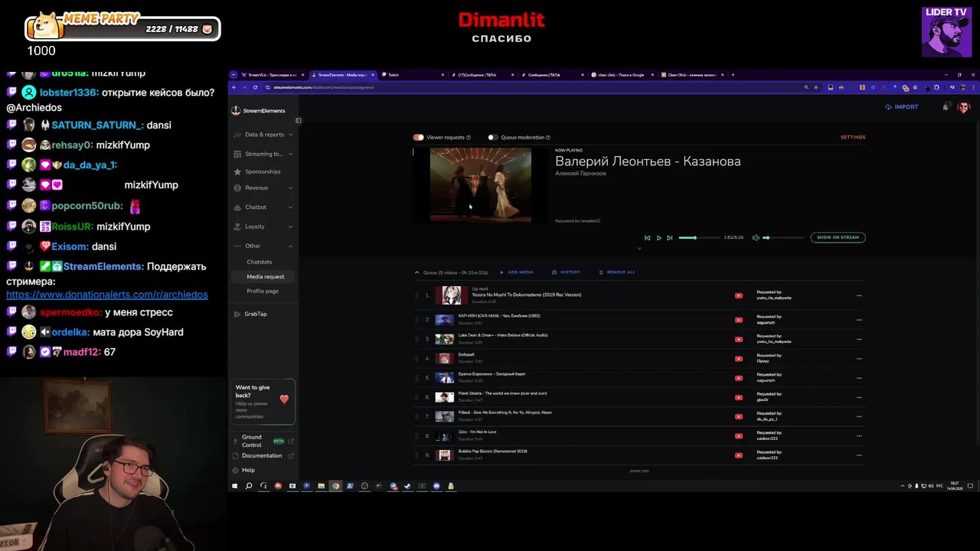Image resolution: width=980 pixels, height=551 pixels.
Task: Skip to previous track
Action: point(647,238)
